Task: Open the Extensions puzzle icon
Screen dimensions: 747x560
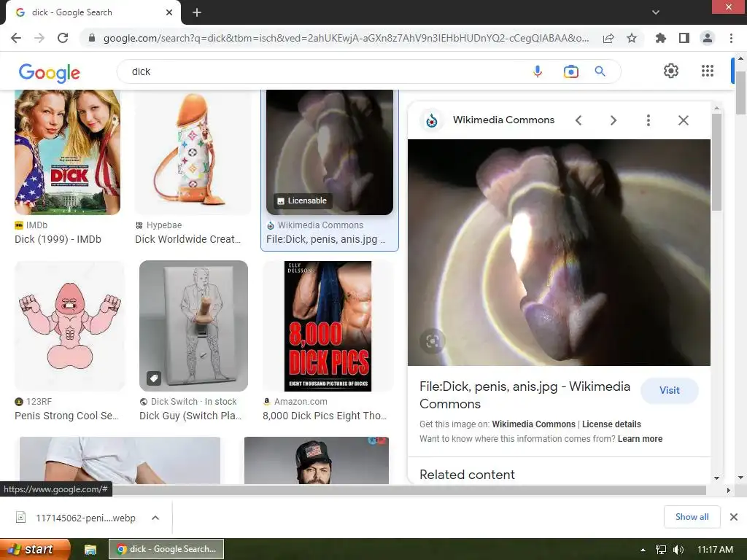Action: [661, 38]
